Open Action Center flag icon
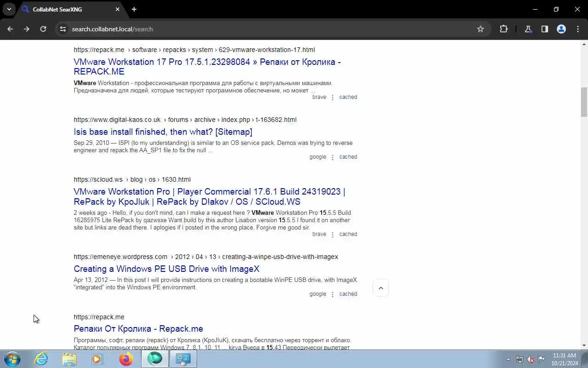Viewport: 588px width, 368px height. [x=542, y=359]
